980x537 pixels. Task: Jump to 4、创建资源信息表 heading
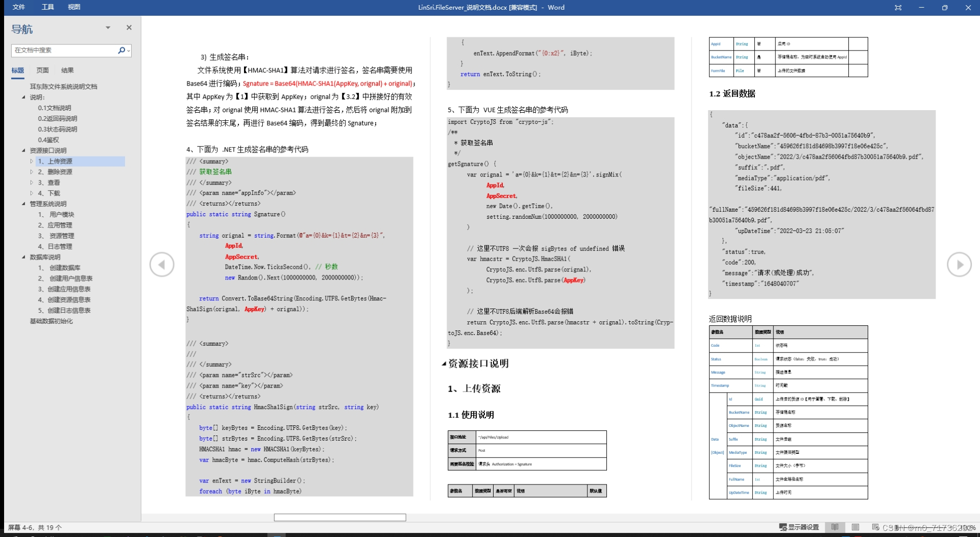pyautogui.click(x=64, y=300)
